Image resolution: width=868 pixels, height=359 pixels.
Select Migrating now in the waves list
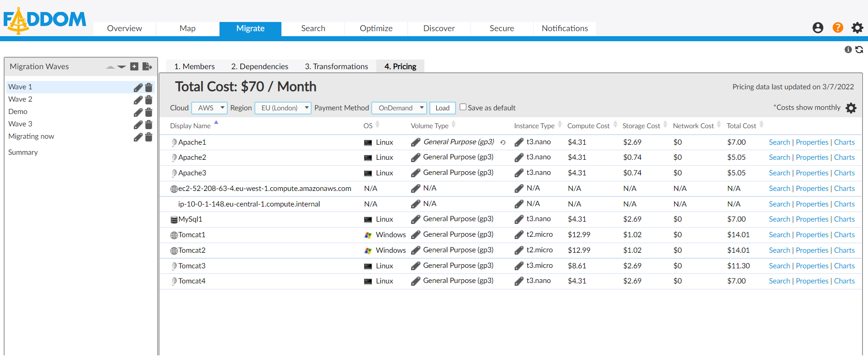point(31,136)
